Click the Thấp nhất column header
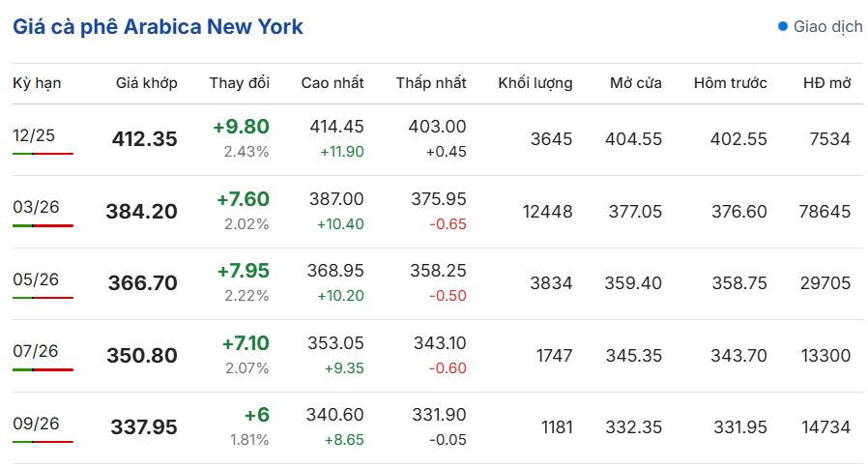Screen dimensions: 868x469 (x=431, y=83)
